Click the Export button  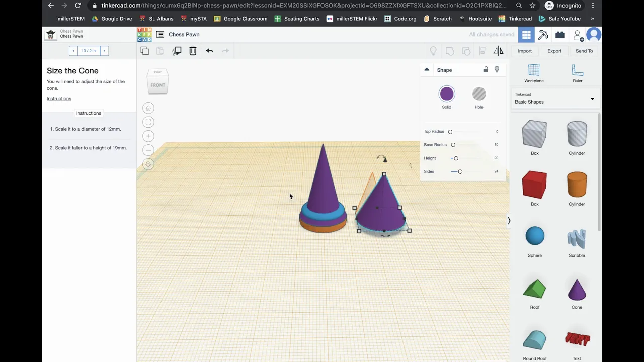[554, 51]
